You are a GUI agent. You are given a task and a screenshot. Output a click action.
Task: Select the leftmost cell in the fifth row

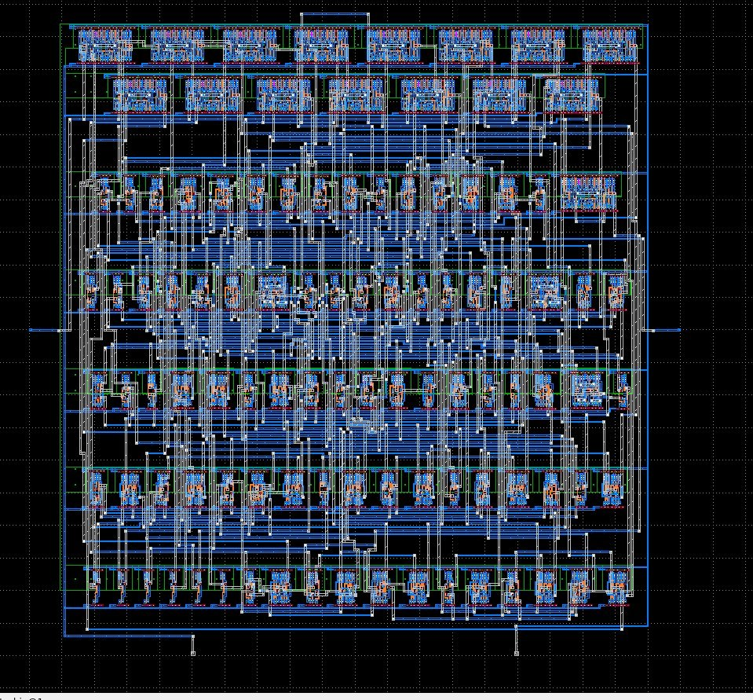98,390
